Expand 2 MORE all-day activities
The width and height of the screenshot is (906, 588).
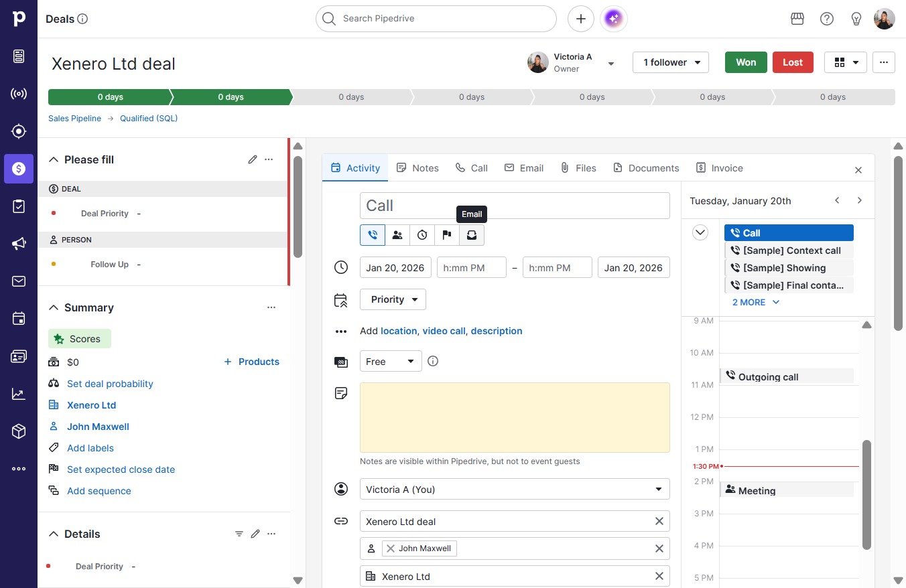pos(756,302)
